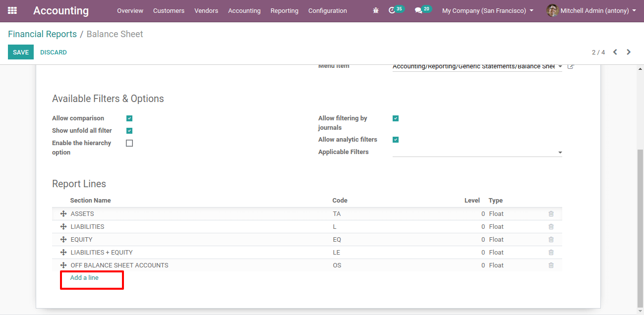
Task: Open the Accounting menu item
Action: coord(244,10)
